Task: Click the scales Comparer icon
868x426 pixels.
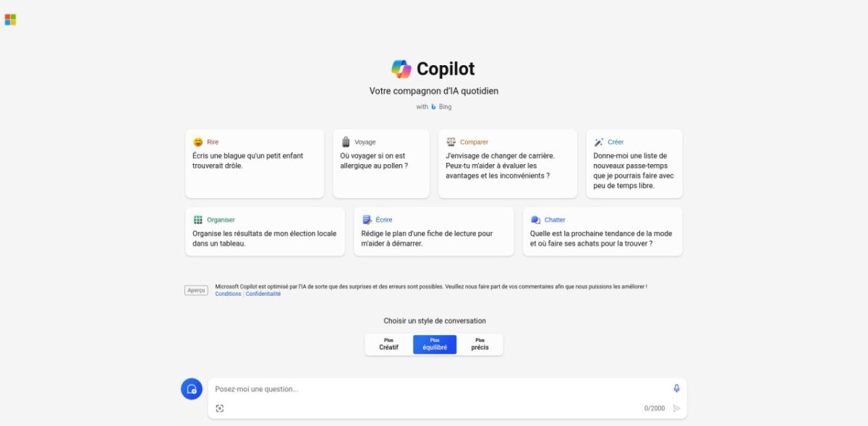Action: [x=451, y=142]
